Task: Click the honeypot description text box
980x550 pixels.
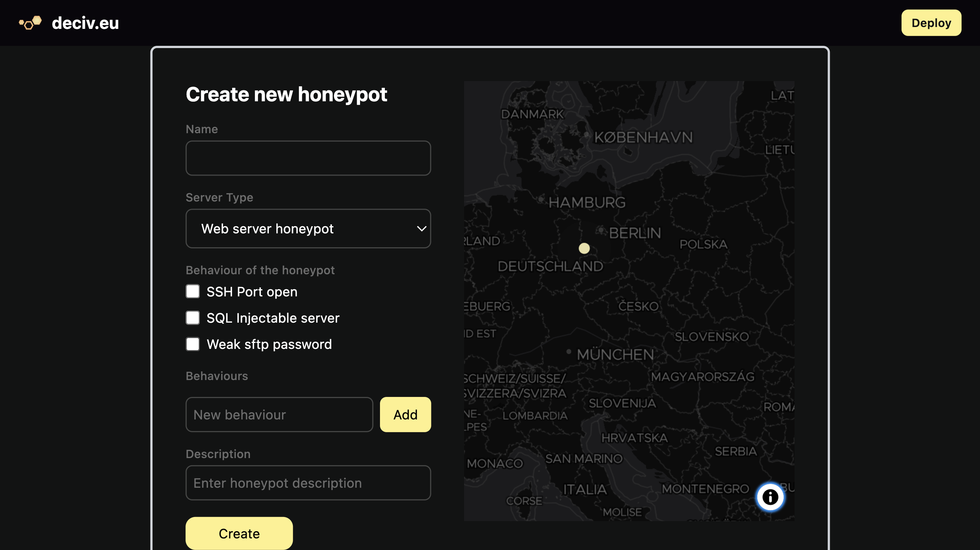Action: (308, 483)
